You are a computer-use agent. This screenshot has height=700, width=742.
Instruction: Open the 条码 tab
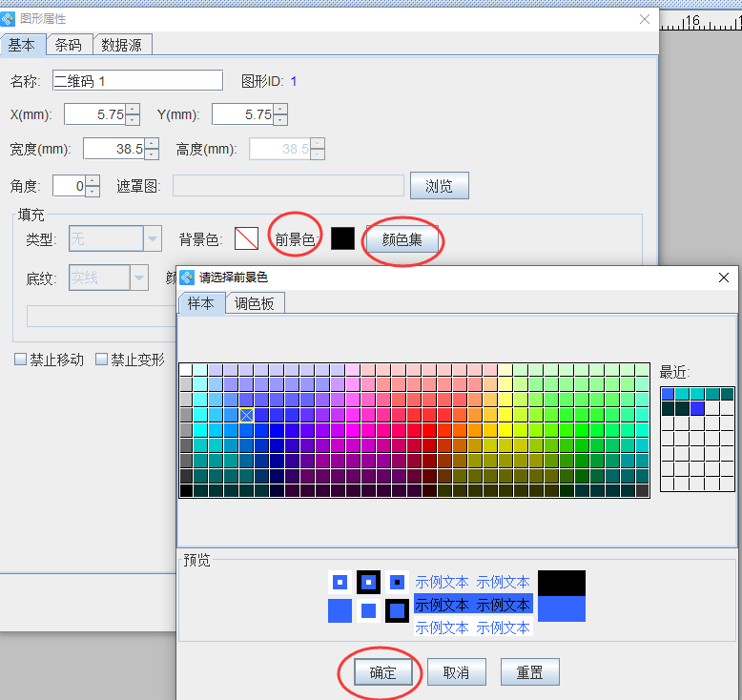tap(69, 45)
